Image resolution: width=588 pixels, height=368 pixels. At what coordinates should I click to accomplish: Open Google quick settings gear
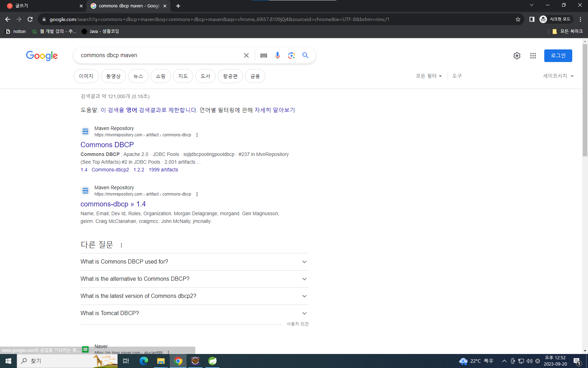(x=517, y=56)
